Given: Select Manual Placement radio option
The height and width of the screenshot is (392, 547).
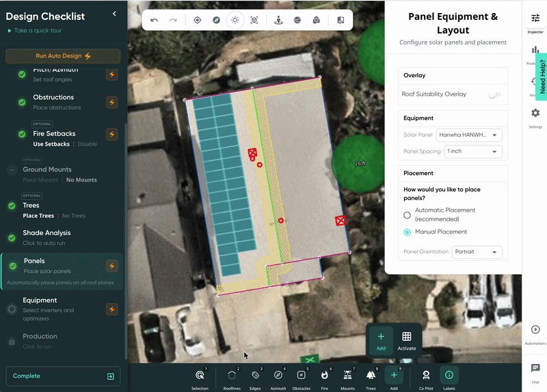Looking at the screenshot, I should coord(408,232).
